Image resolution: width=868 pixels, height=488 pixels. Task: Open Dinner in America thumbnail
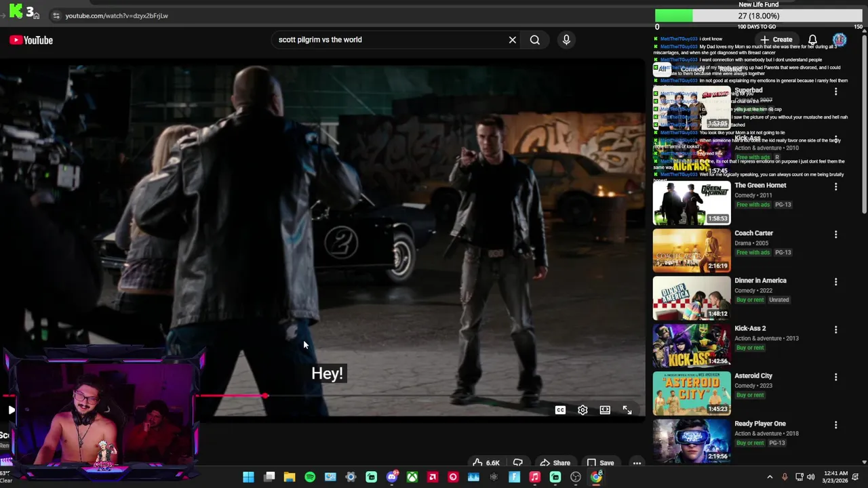pos(692,298)
